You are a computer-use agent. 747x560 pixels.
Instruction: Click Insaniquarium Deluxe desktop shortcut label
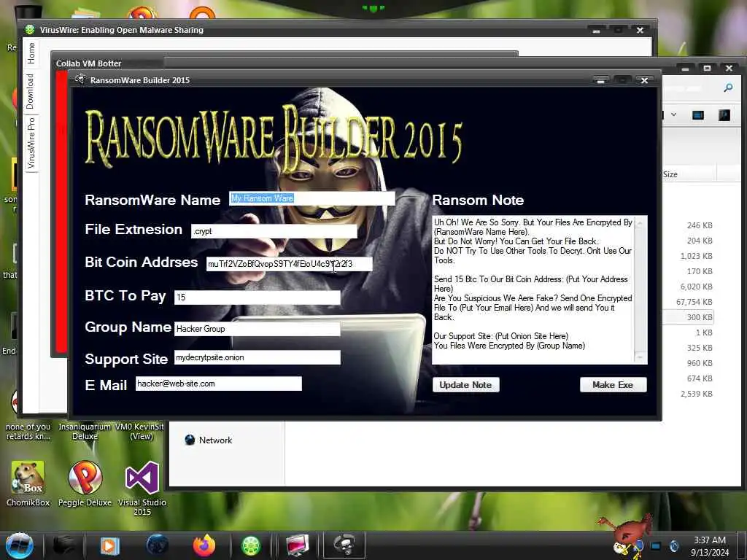pos(85,432)
